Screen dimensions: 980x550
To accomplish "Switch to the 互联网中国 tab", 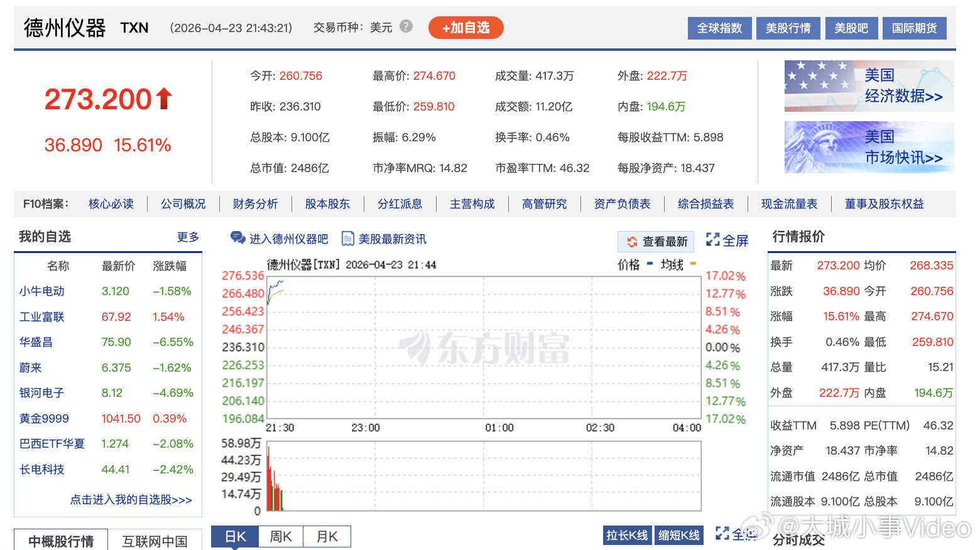I will point(156,541).
